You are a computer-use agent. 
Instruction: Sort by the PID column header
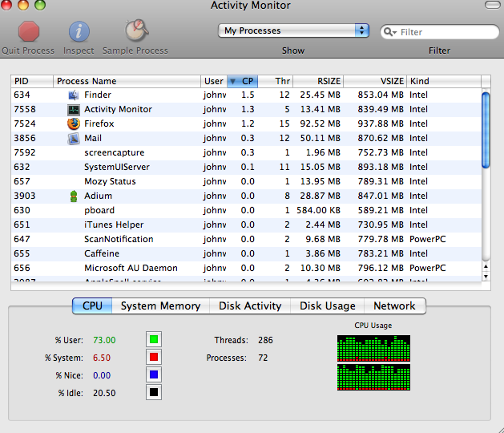pos(32,81)
